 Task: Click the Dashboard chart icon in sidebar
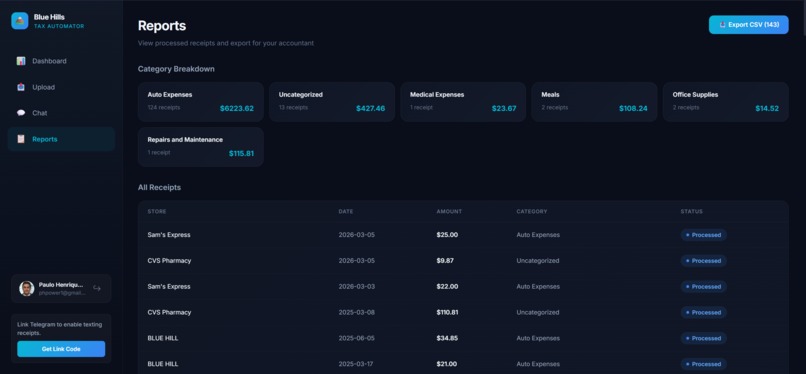[x=21, y=61]
